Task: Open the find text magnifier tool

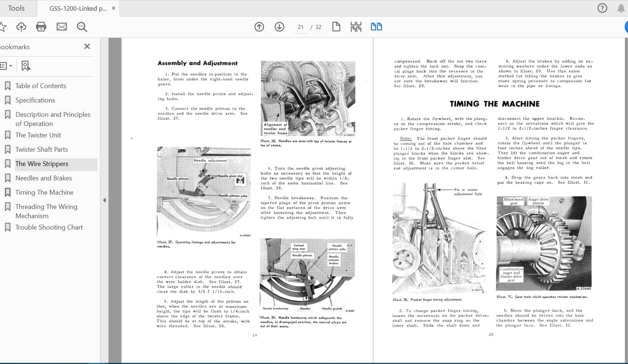Action: click(82, 27)
